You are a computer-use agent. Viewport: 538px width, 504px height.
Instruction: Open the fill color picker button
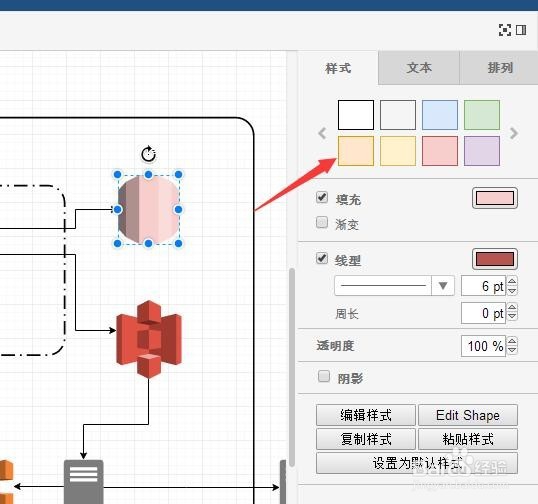coord(495,198)
